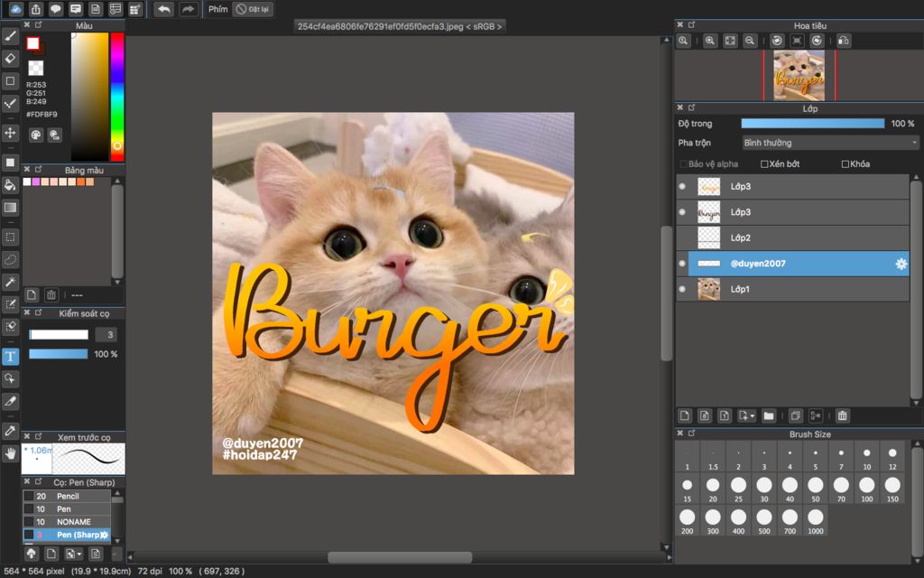Click the cloud save icon
The width and height of the screenshot is (924, 578).
[16, 9]
